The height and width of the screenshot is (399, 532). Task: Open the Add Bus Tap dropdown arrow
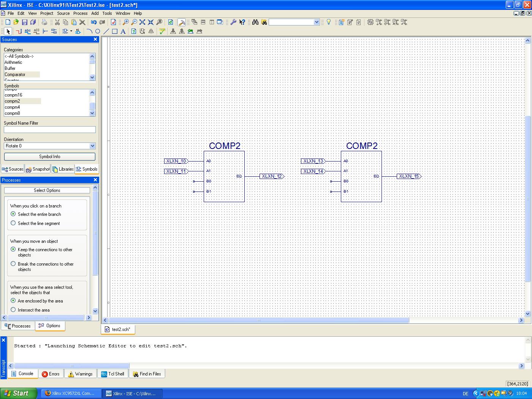[x=71, y=31]
